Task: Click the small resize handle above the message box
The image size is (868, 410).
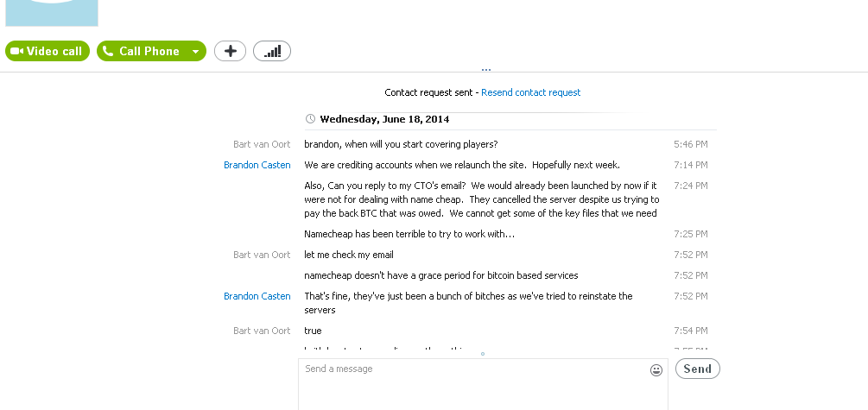Action: pyautogui.click(x=483, y=354)
